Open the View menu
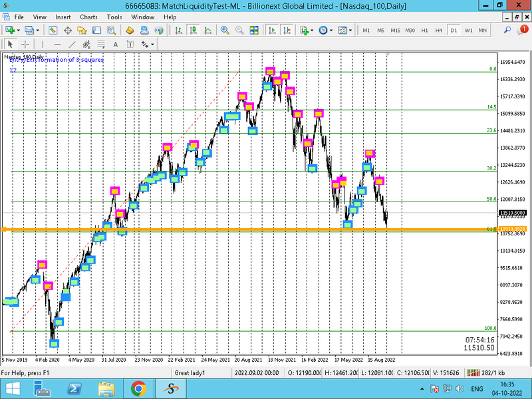The width and height of the screenshot is (532, 399). [x=39, y=17]
